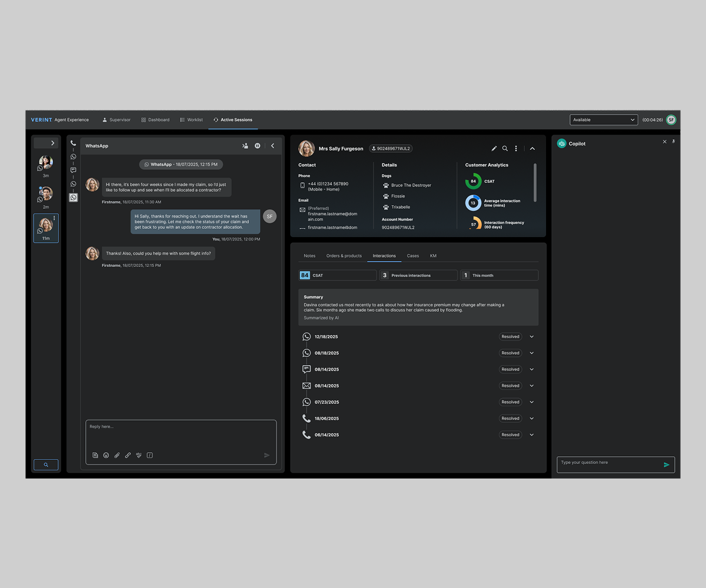
Task: Click the Previous interactions count button
Action: 418,275
